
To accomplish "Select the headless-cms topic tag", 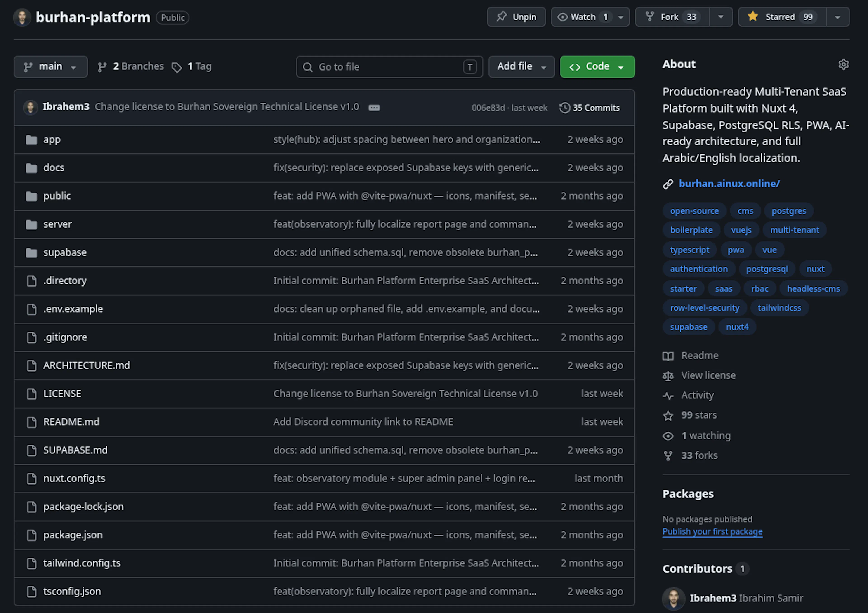I will coord(813,289).
